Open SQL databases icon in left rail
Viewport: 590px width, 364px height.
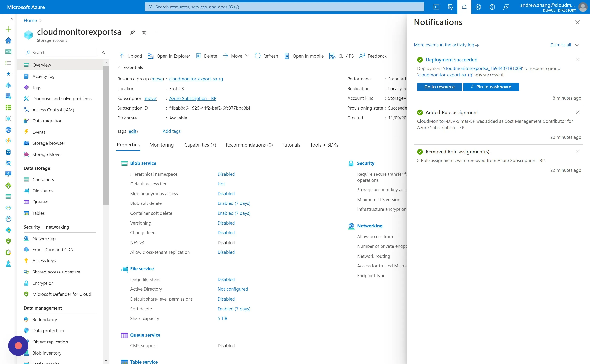(x=8, y=152)
